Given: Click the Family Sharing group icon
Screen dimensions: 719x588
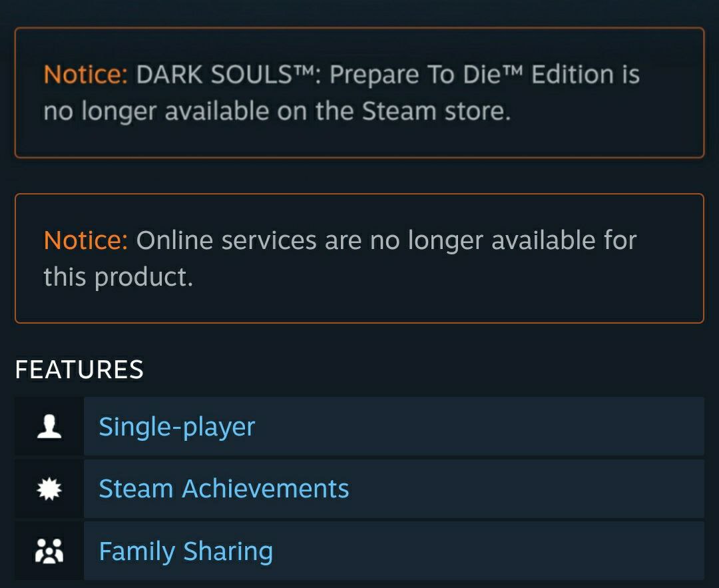Looking at the screenshot, I should tap(49, 551).
